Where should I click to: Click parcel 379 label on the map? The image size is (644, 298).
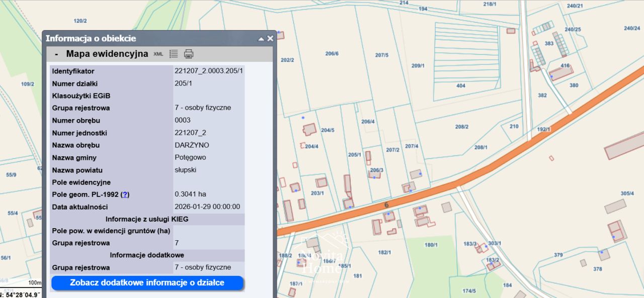(558, 255)
